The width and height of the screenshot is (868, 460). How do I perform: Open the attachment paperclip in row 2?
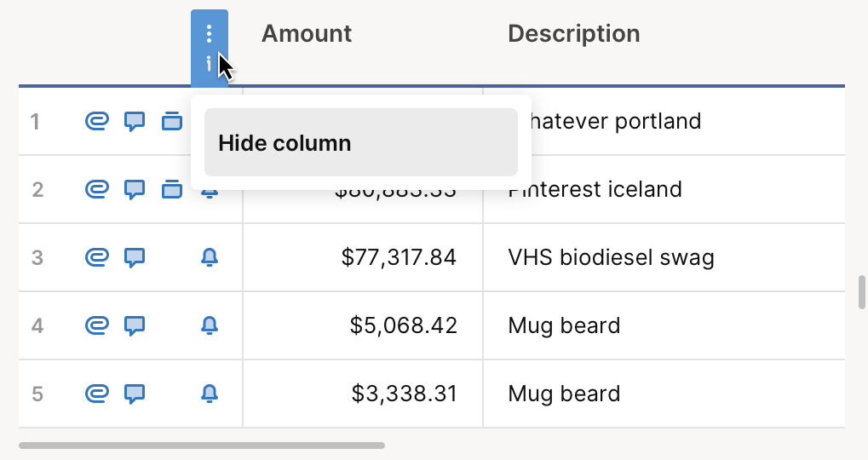[x=96, y=189]
